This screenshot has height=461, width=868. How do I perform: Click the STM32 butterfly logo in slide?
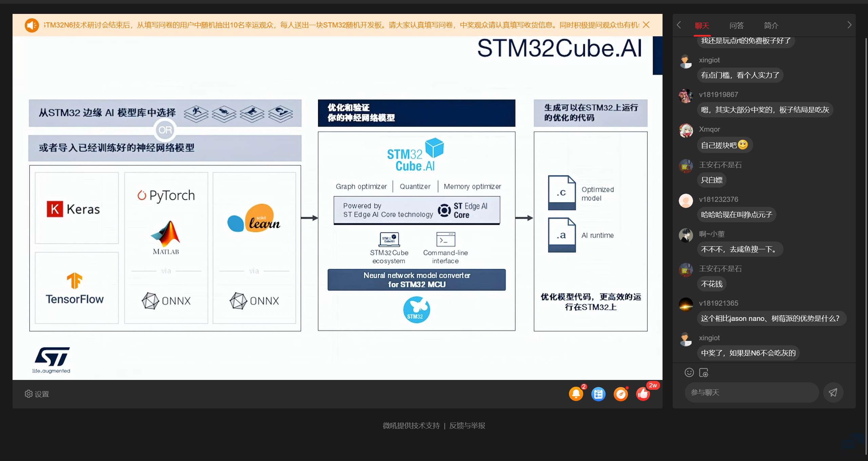click(x=416, y=309)
